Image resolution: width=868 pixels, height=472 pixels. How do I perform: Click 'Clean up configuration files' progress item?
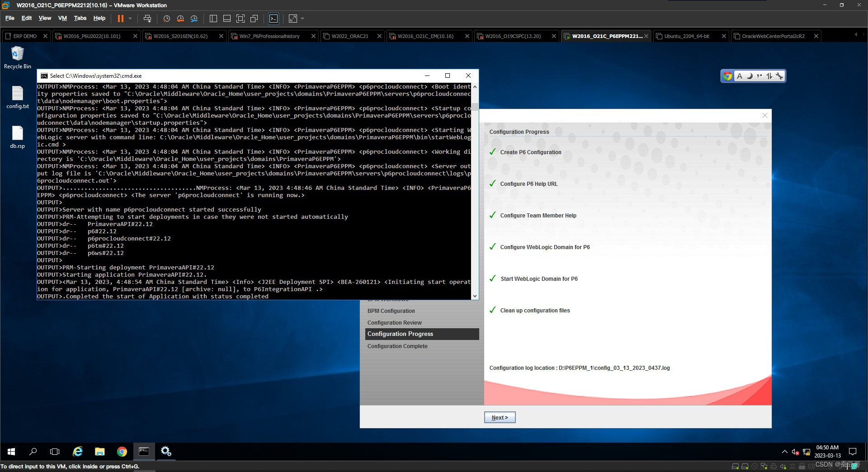(535, 311)
